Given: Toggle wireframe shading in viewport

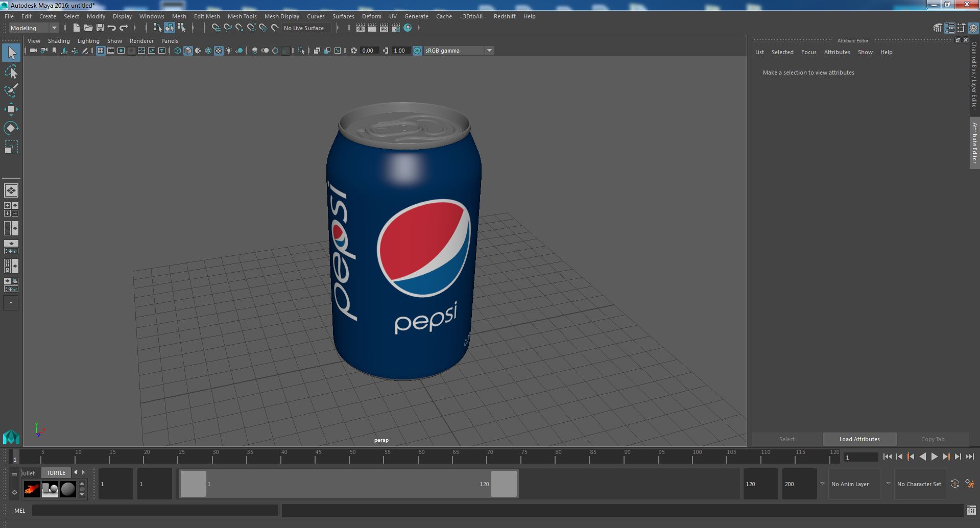Looking at the screenshot, I should [178, 51].
